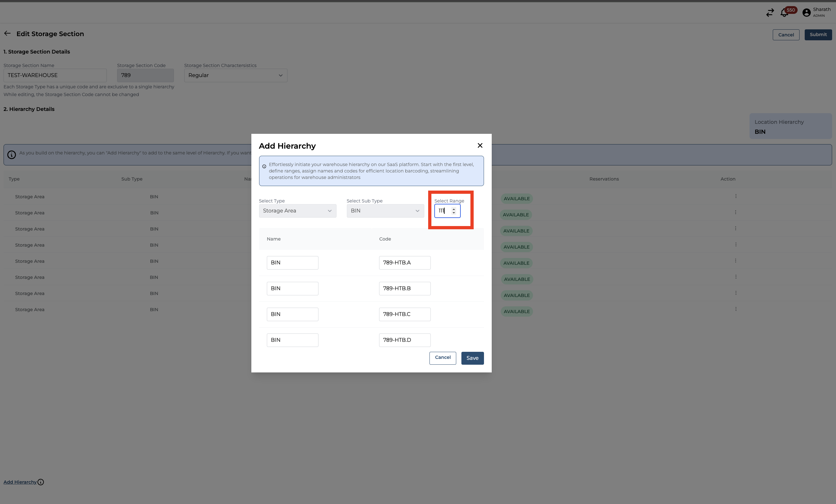
Task: Click the code field containing 789-HTB.A
Action: [404, 262]
